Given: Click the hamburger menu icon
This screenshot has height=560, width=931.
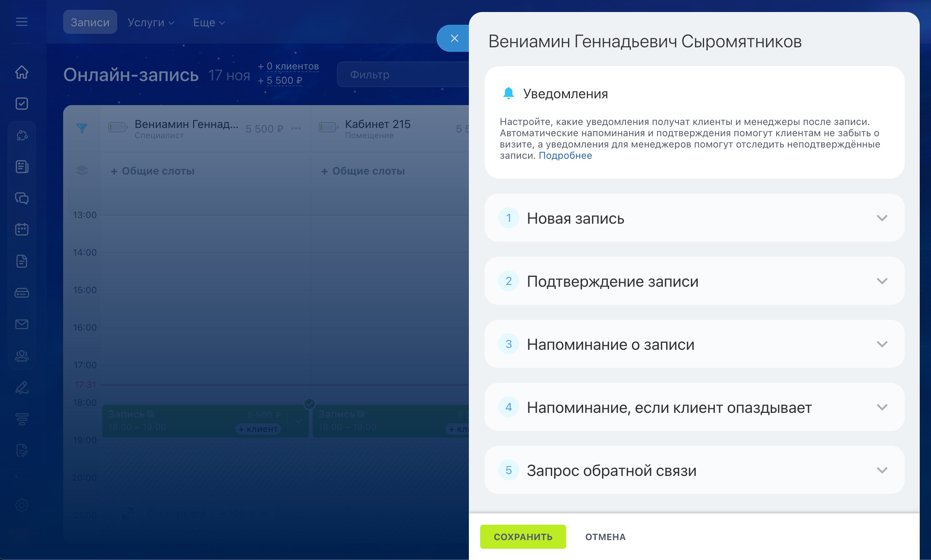Looking at the screenshot, I should coord(21,22).
